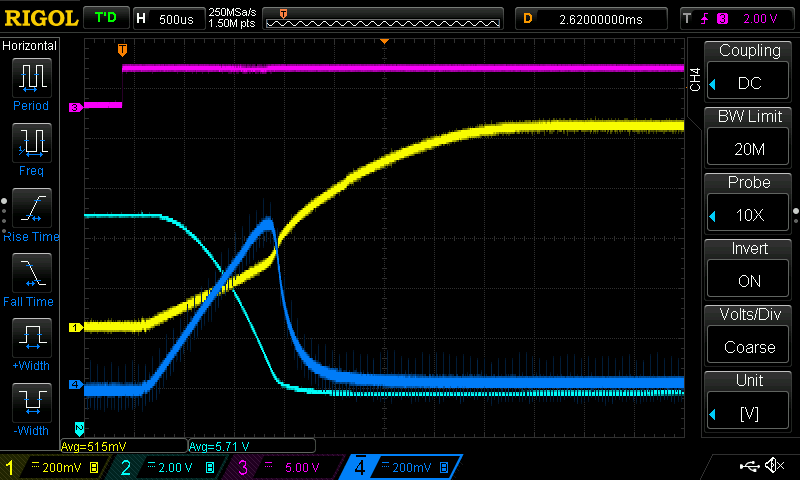800x480 pixels.
Task: Click the channel 4 blue ground marker
Action: 76,384
